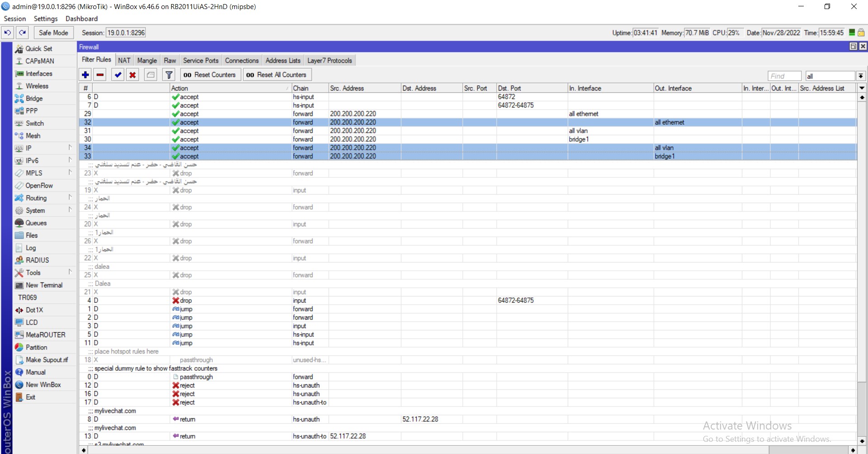Expand the Routing submenu
This screenshot has width=868, height=454.
point(36,198)
